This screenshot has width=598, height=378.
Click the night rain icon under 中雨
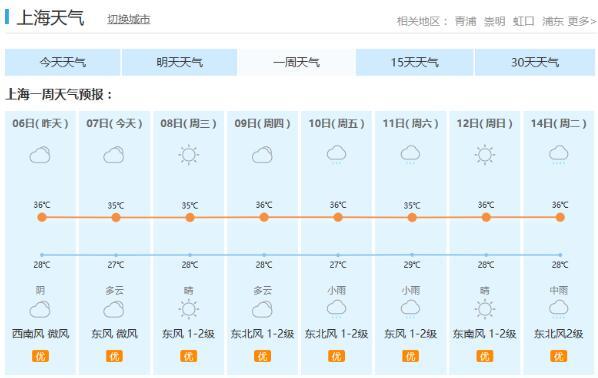tap(558, 309)
